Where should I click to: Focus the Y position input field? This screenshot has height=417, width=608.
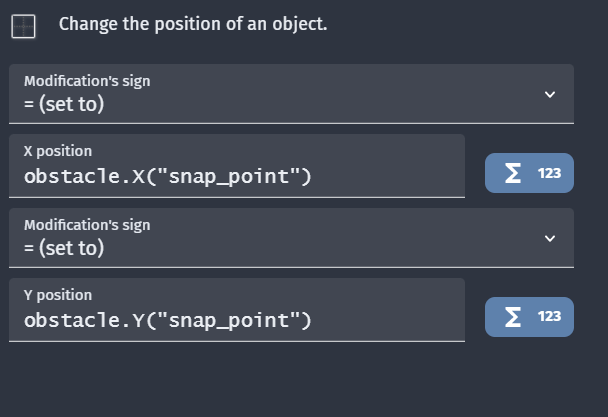[237, 310]
